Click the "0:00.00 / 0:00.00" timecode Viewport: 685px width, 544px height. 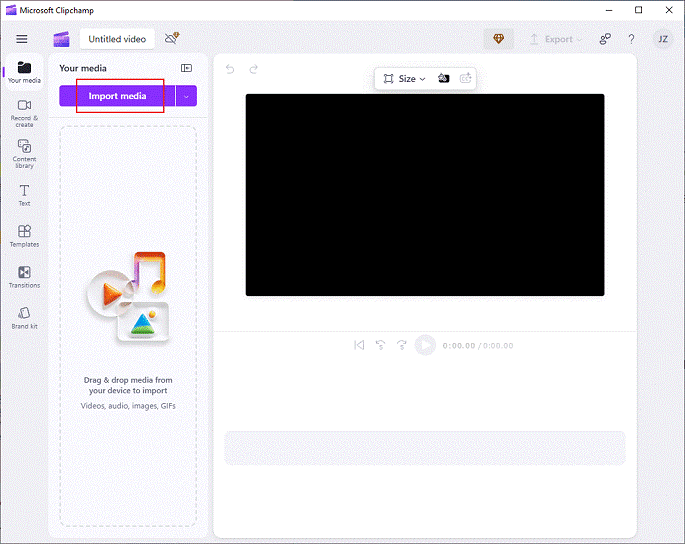(478, 346)
